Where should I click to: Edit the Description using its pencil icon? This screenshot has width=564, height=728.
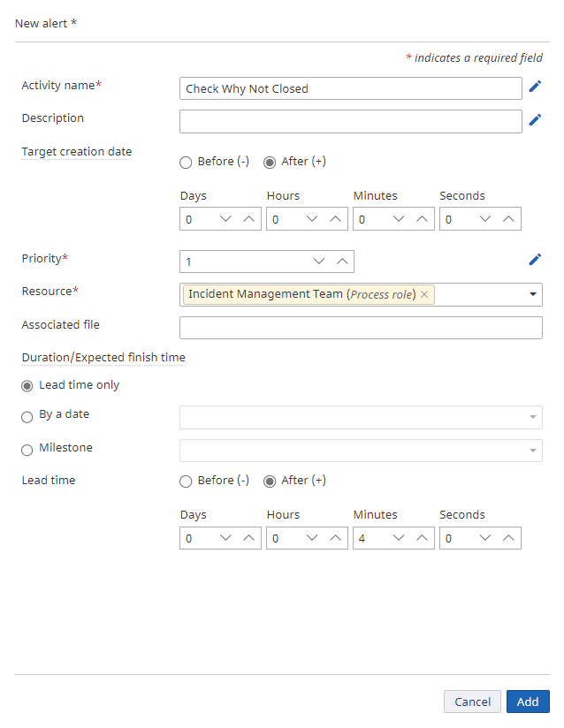(535, 119)
